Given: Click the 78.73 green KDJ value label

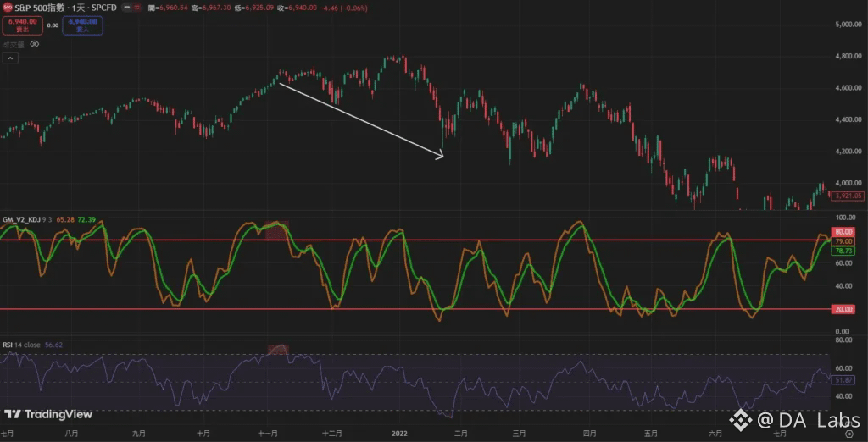Looking at the screenshot, I should 843,251.
